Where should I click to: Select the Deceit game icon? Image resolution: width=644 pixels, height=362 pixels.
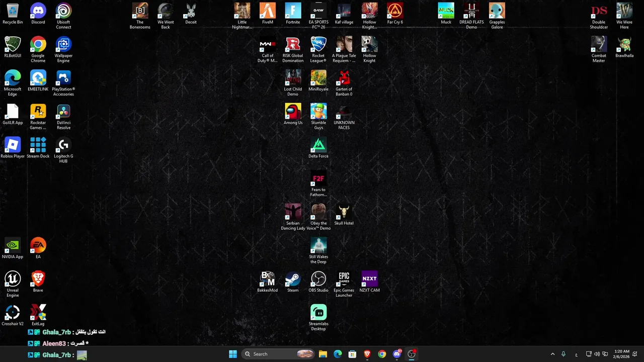coord(191,14)
